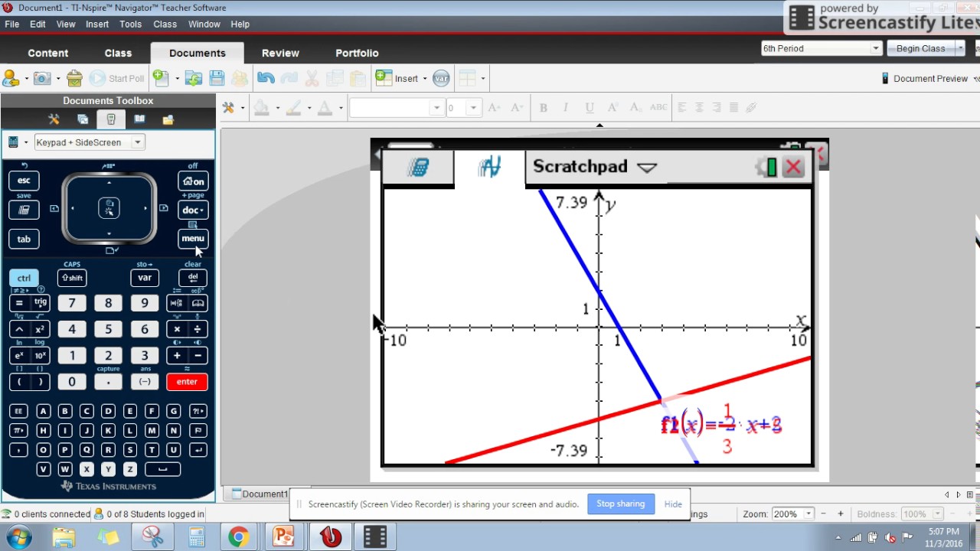This screenshot has width=980, height=551.
Task: Click the New Document icon
Action: 160,77
